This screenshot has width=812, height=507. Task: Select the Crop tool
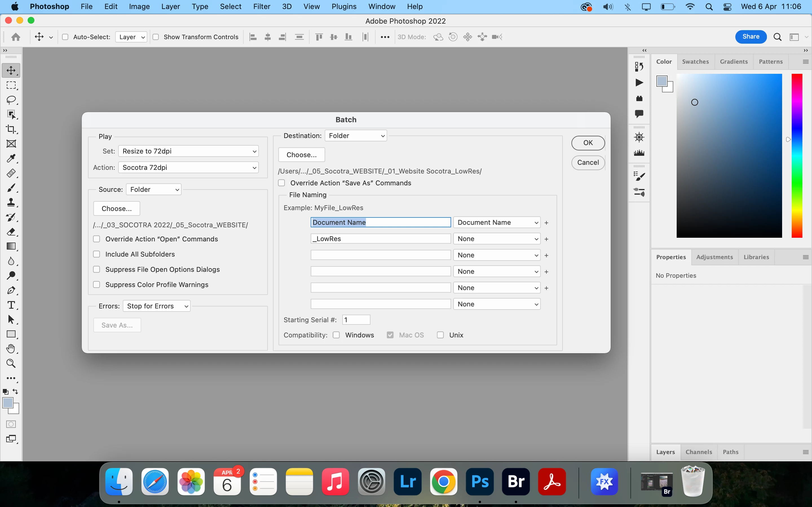(x=11, y=129)
